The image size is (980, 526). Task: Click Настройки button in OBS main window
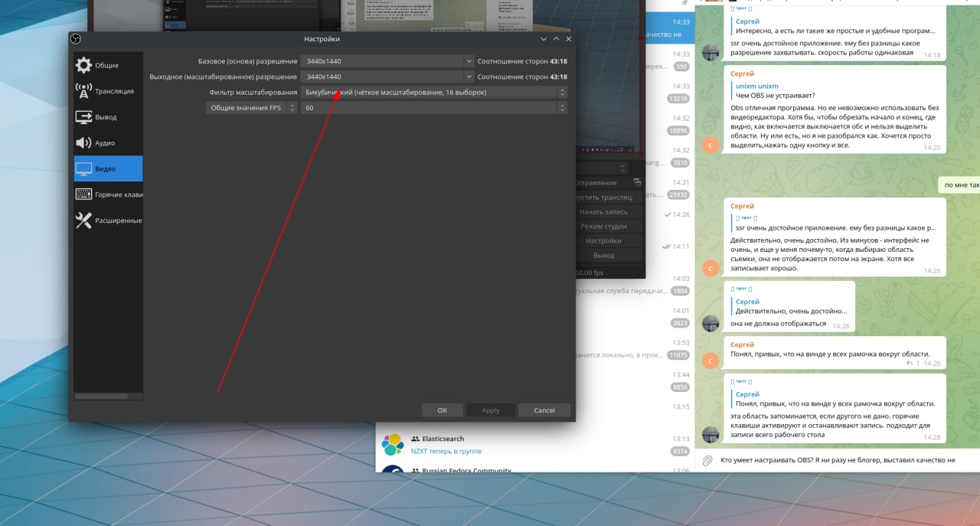pos(608,241)
